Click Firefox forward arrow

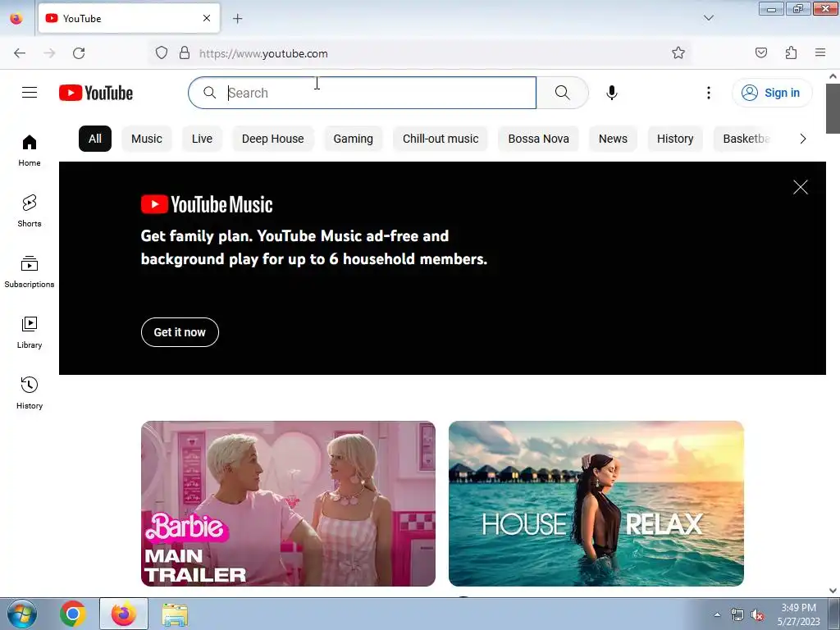point(49,53)
